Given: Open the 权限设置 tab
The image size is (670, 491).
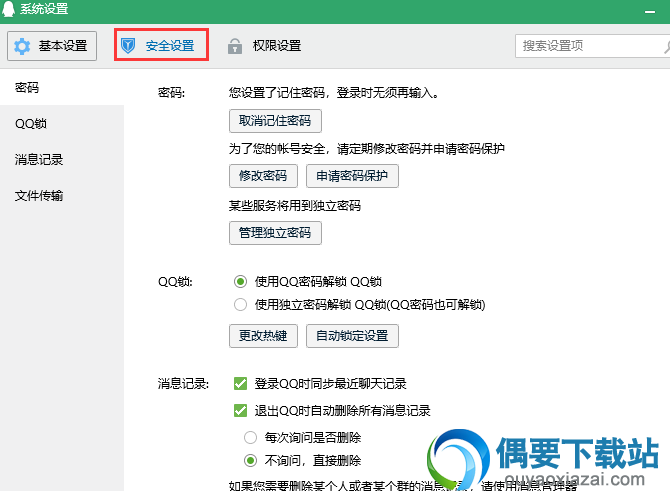Looking at the screenshot, I should point(264,46).
